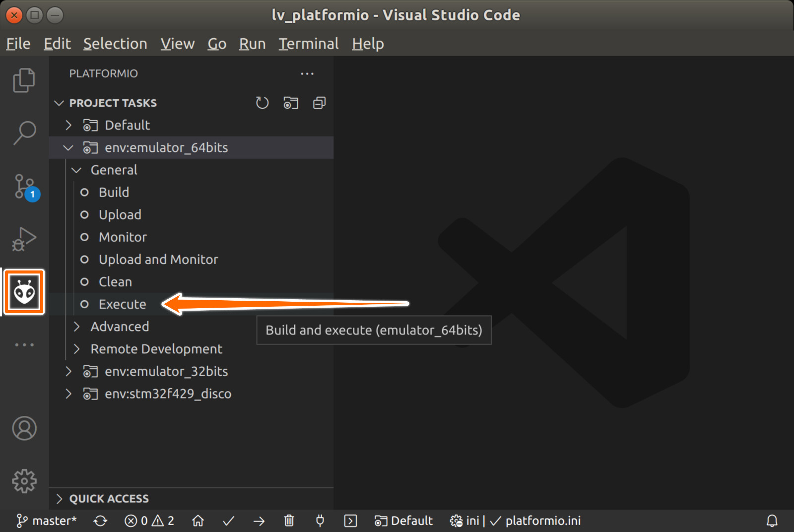Open errors and warnings count in status bar
The image size is (794, 532).
point(149,521)
